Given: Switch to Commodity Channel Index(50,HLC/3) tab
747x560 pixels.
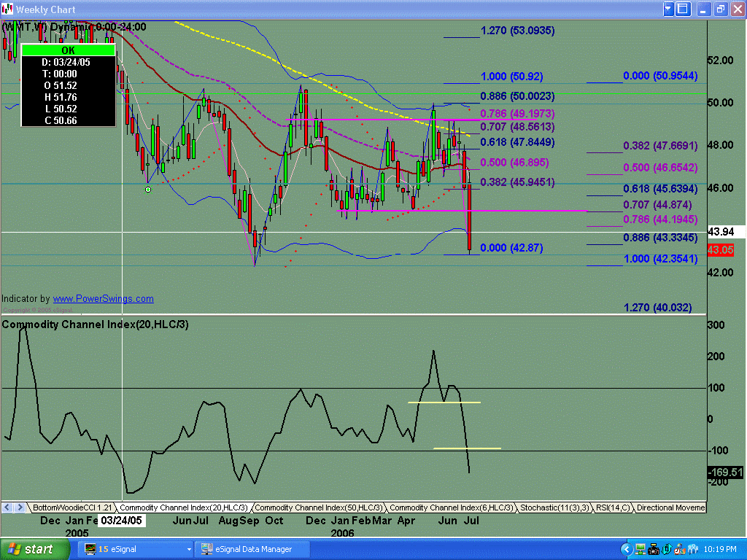Looking at the screenshot, I should [318, 507].
